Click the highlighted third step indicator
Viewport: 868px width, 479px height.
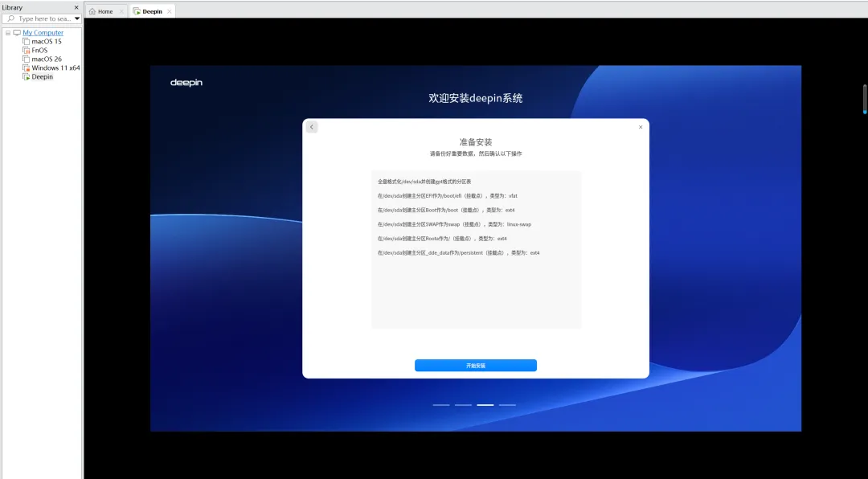coord(485,405)
